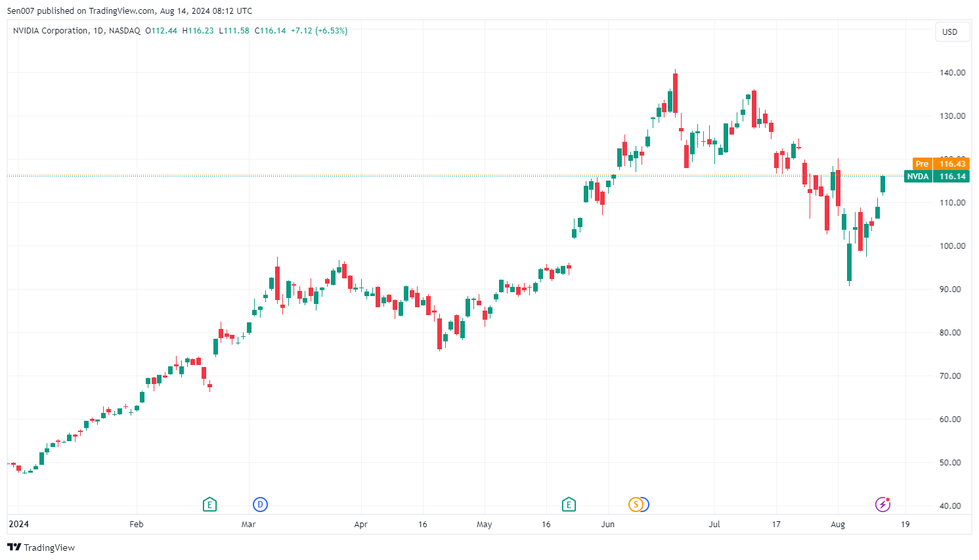The width and height of the screenshot is (979, 560).
Task: Click the change value +7.12 (+6.53%)
Action: [x=319, y=31]
